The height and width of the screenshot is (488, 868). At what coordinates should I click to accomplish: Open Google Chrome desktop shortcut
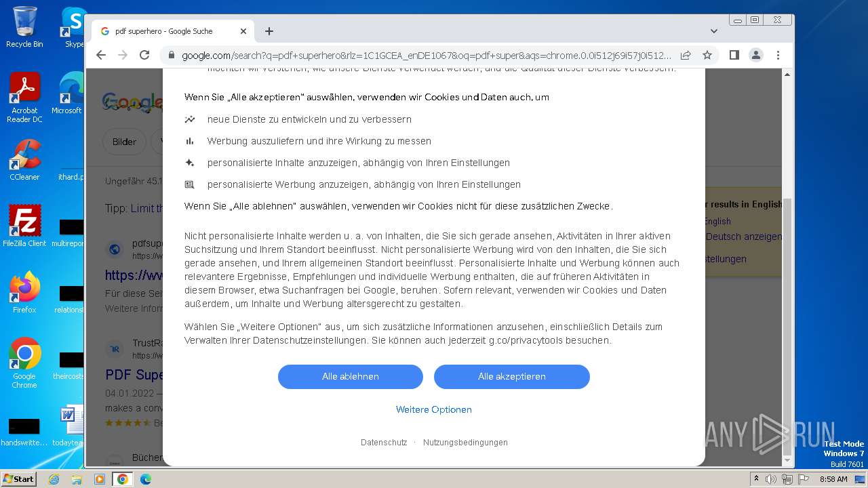24,363
